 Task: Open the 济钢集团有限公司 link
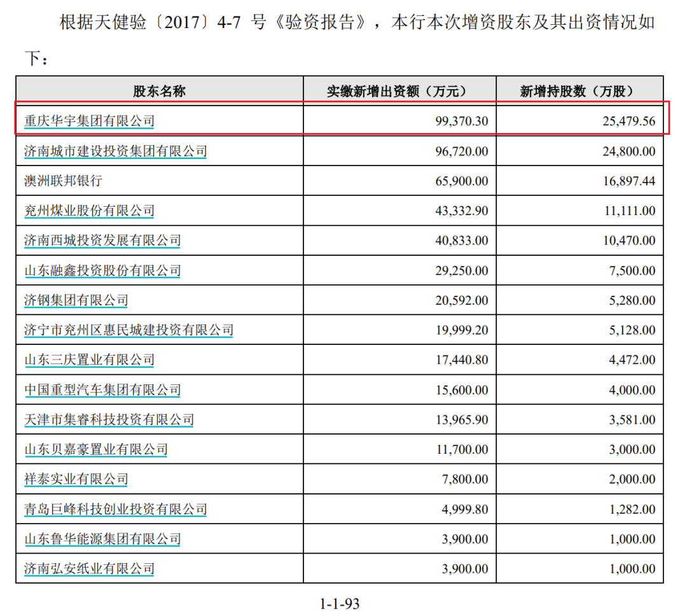click(76, 300)
